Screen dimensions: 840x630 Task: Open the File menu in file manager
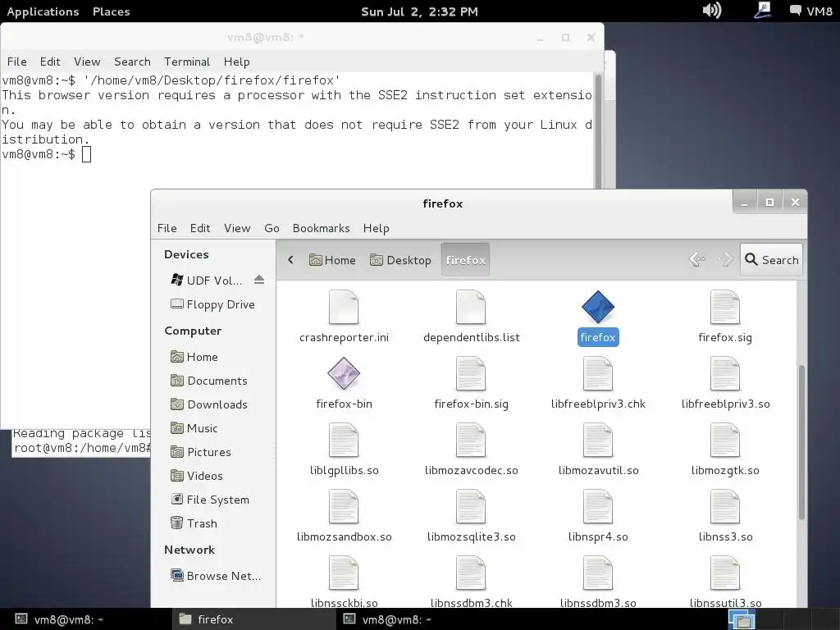tap(167, 228)
